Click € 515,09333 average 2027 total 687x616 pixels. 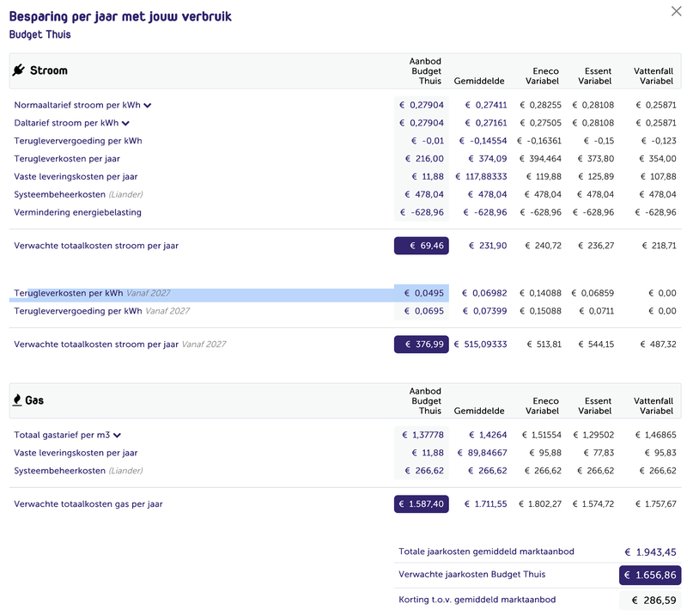(x=480, y=345)
